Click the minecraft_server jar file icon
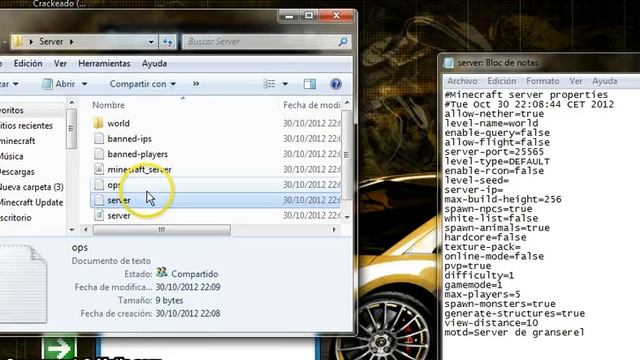 tap(99, 169)
